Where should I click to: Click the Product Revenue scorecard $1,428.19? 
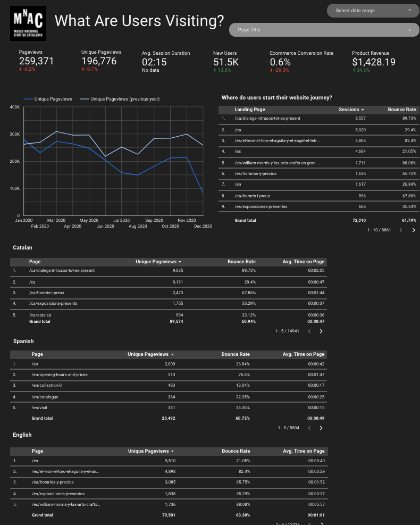(x=373, y=62)
